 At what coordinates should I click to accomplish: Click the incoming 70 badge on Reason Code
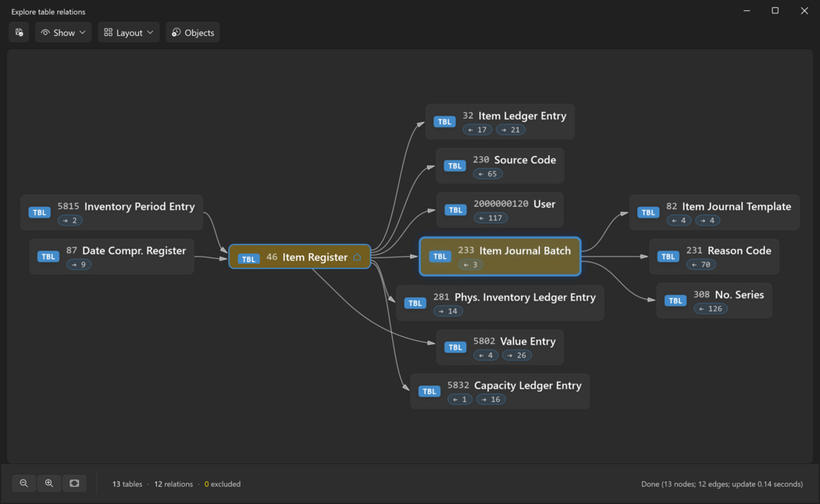point(701,264)
